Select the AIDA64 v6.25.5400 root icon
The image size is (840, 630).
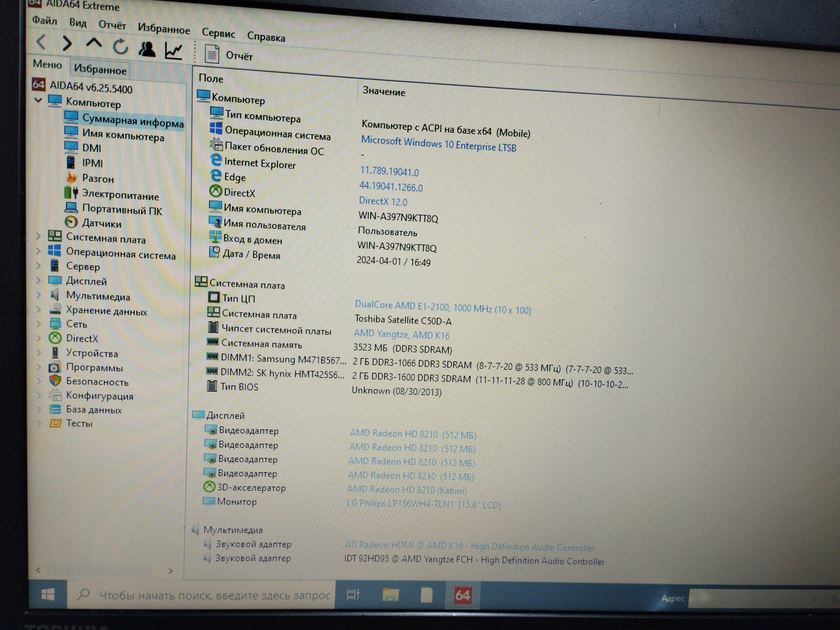point(38,84)
